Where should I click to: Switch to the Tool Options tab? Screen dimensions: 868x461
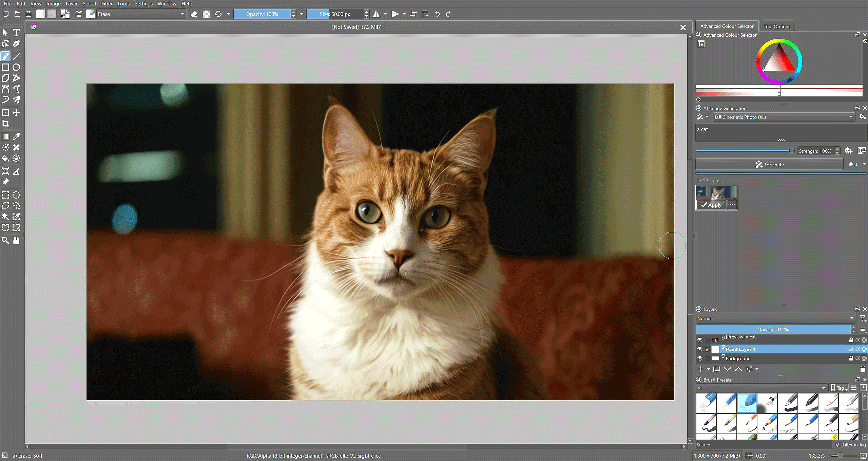point(777,26)
